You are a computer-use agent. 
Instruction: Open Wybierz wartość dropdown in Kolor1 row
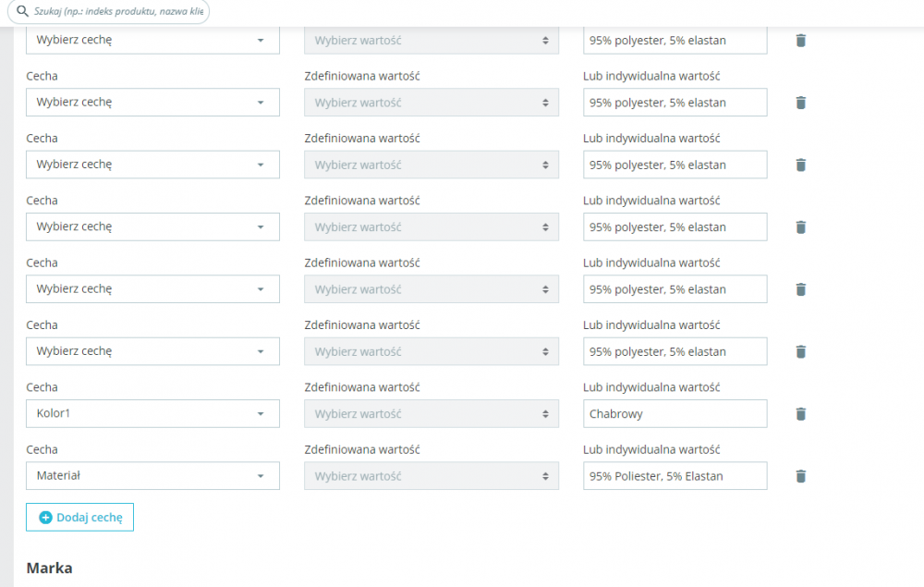[432, 413]
